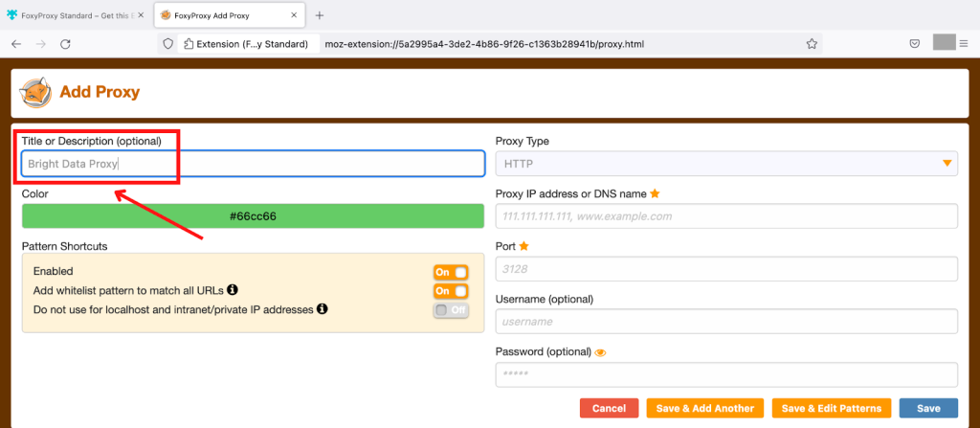Toggle the localhost and intranet exclusion switch

pos(451,309)
